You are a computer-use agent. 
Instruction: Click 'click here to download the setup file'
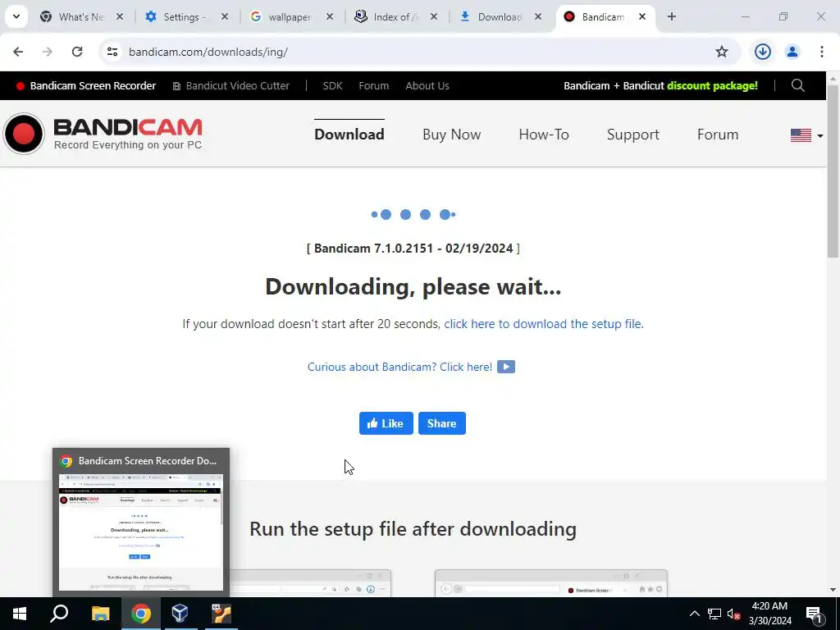coord(542,324)
